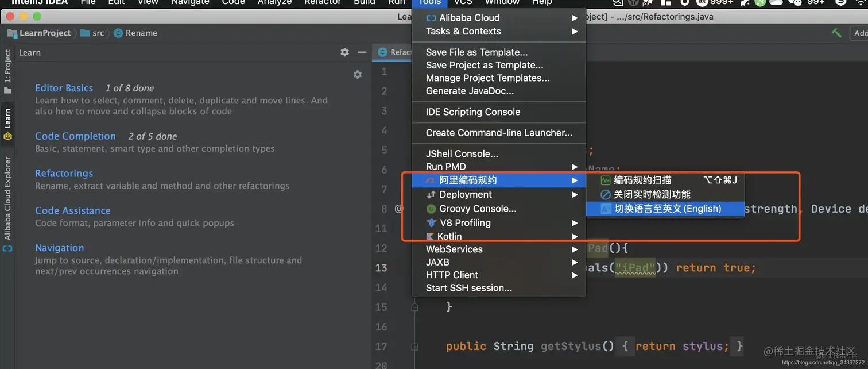Open the HTTP Client submenu
The image size is (868, 369).
(x=499, y=275)
